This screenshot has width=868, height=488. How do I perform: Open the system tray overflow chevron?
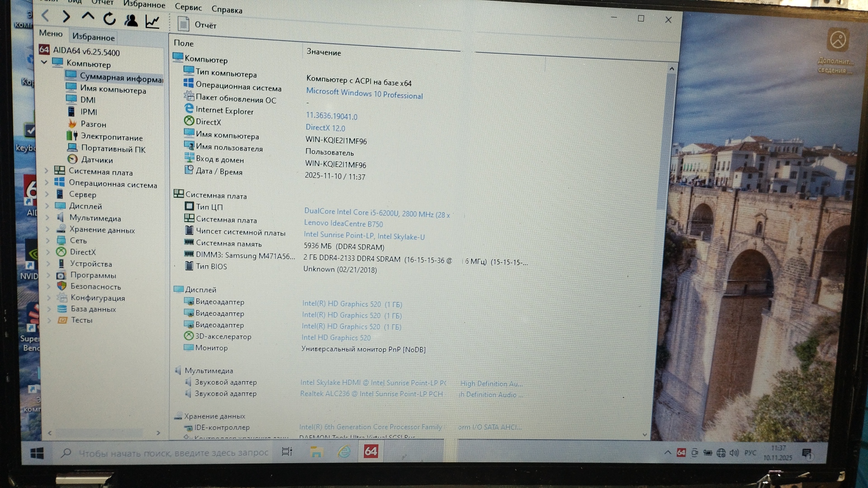click(x=667, y=452)
